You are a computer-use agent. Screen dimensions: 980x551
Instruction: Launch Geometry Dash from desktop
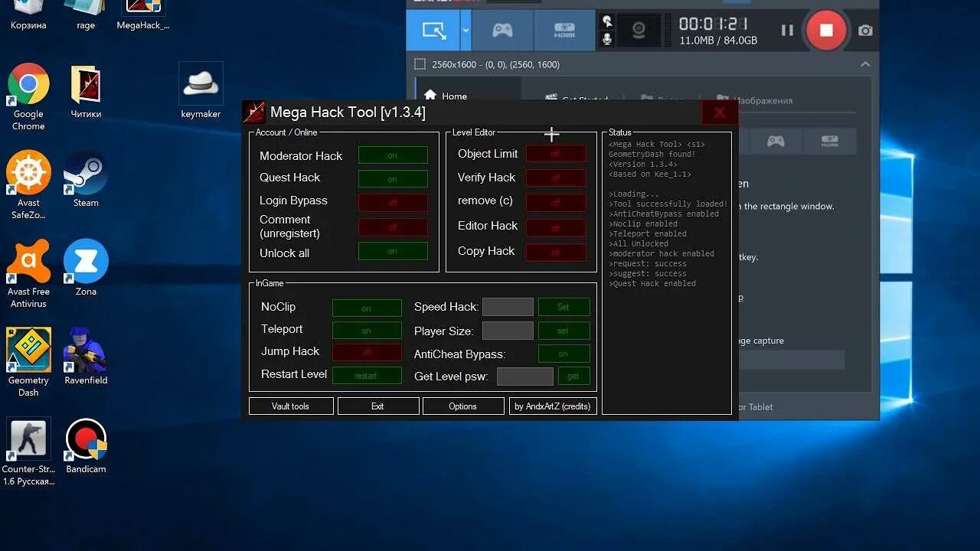coord(28,362)
